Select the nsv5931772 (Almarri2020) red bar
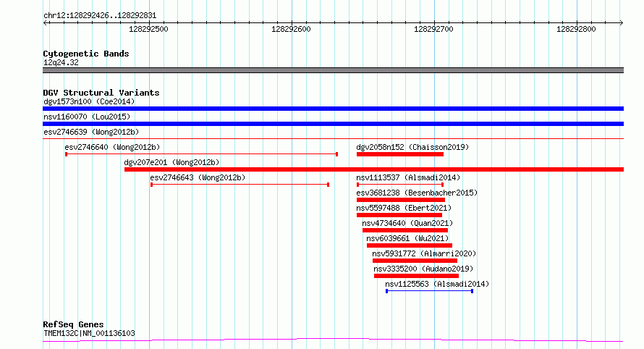 click(x=415, y=261)
